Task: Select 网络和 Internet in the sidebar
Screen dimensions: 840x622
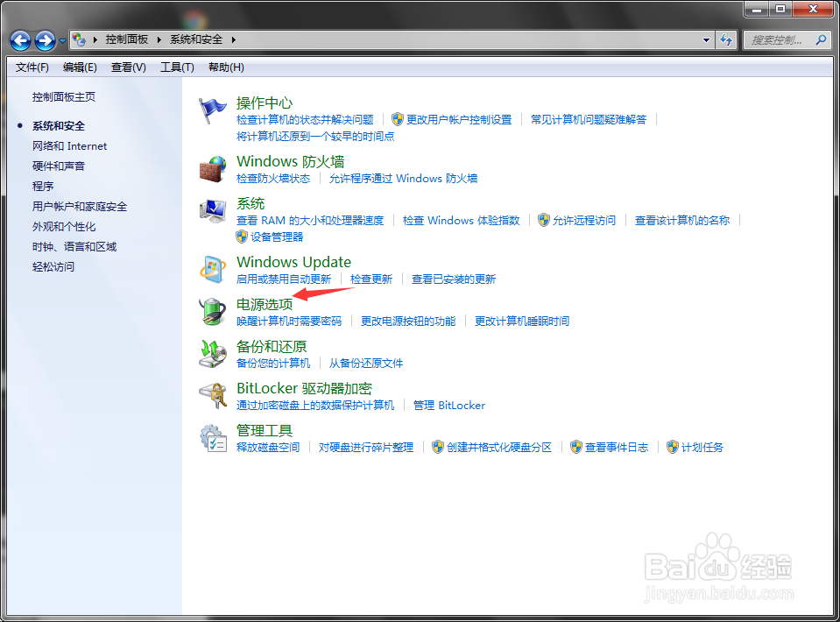Action: pyautogui.click(x=70, y=145)
